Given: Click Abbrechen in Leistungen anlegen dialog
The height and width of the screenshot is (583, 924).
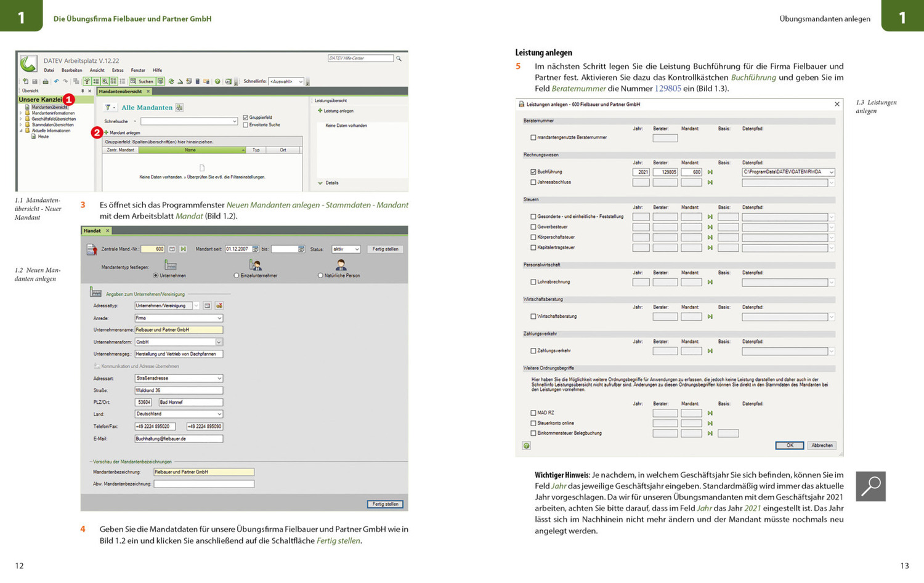Looking at the screenshot, I should tap(822, 445).
